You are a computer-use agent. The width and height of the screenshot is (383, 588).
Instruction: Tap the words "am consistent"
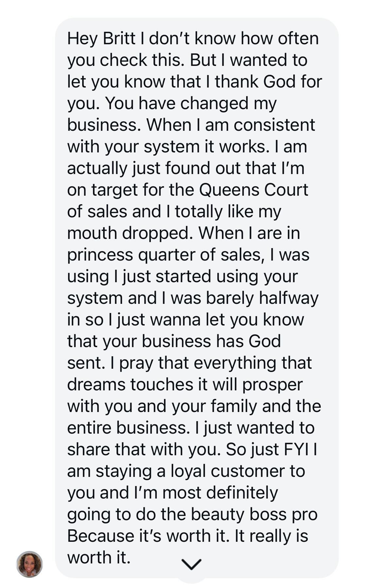click(260, 125)
